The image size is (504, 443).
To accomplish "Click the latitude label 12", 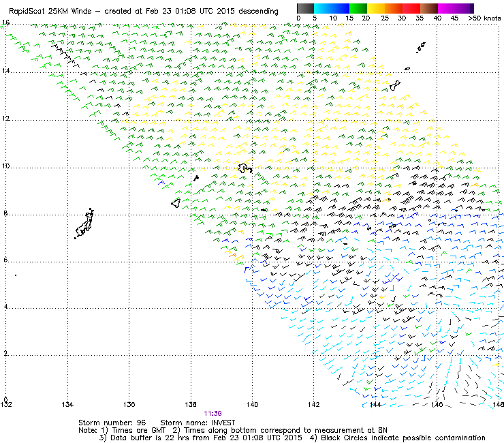I will pyautogui.click(x=5, y=118).
